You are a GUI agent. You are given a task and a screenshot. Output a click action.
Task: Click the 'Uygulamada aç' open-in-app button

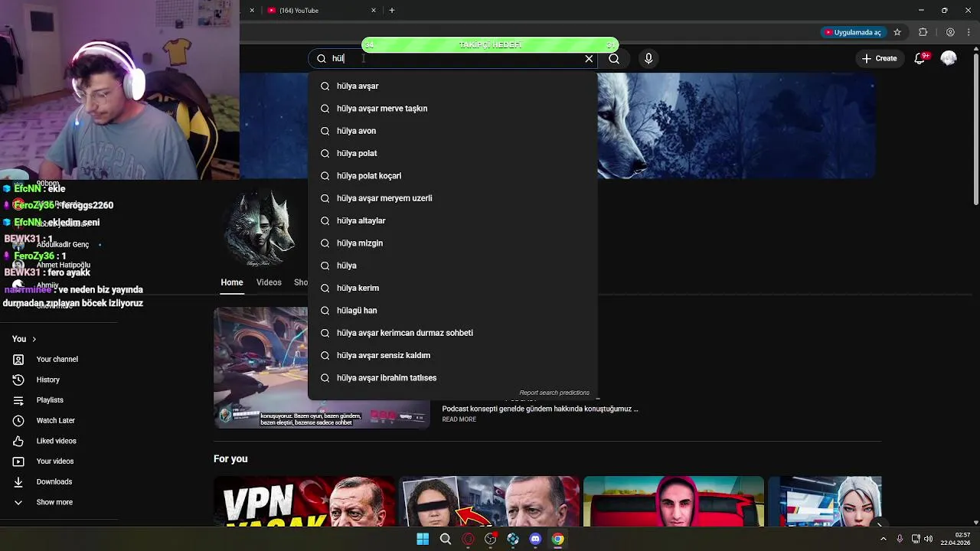(852, 32)
